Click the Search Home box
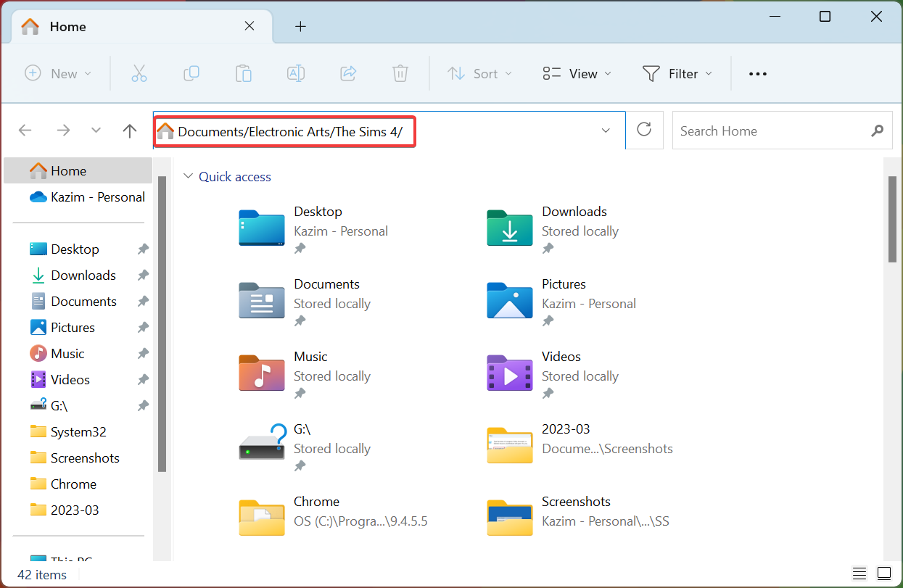Viewport: 903px width, 588px height. click(x=782, y=131)
